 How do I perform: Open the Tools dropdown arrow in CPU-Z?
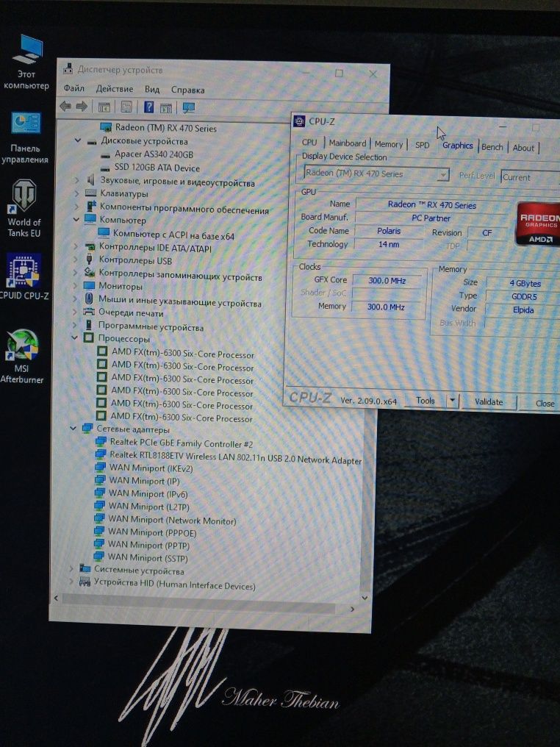point(453,401)
